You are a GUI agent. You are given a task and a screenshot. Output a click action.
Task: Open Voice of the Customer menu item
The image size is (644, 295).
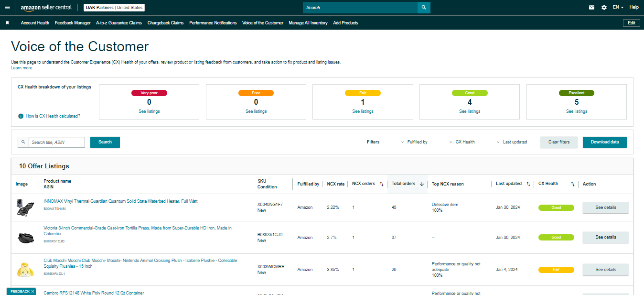263,23
